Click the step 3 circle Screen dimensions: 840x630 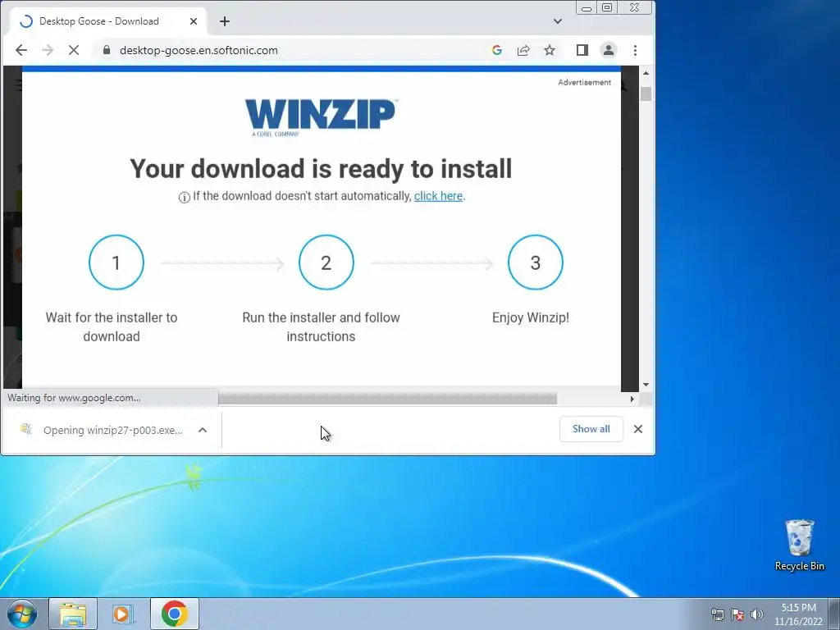(x=536, y=262)
